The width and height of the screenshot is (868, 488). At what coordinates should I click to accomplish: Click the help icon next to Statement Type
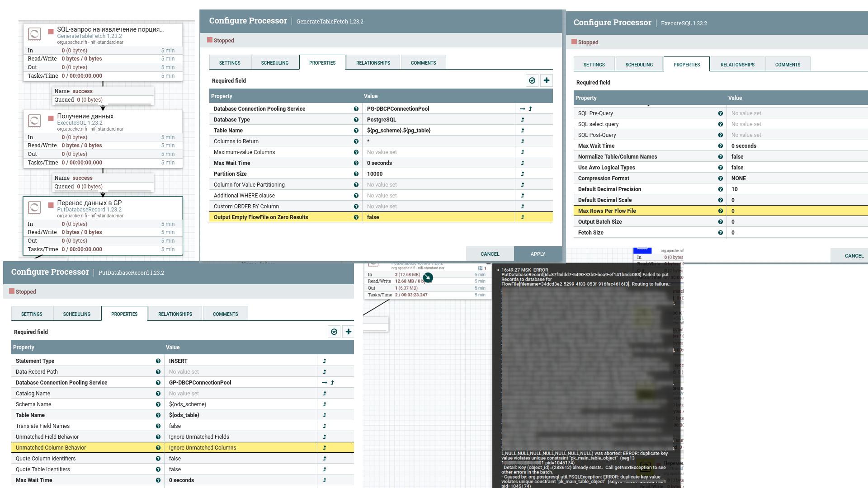pyautogui.click(x=158, y=361)
